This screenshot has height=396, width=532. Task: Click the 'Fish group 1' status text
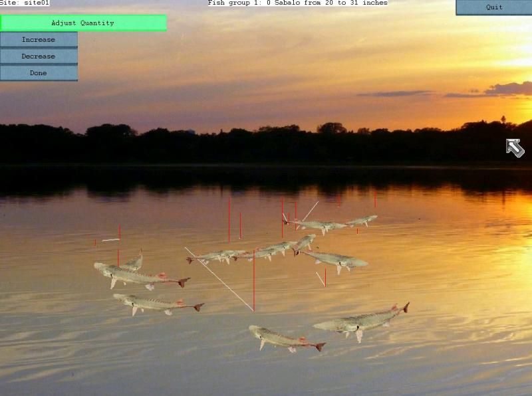pos(297,3)
